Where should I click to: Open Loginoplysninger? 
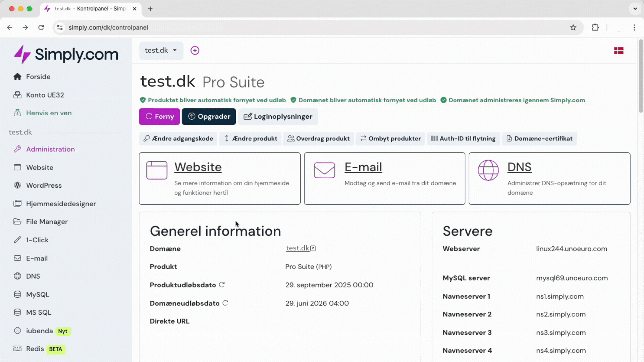(x=278, y=116)
